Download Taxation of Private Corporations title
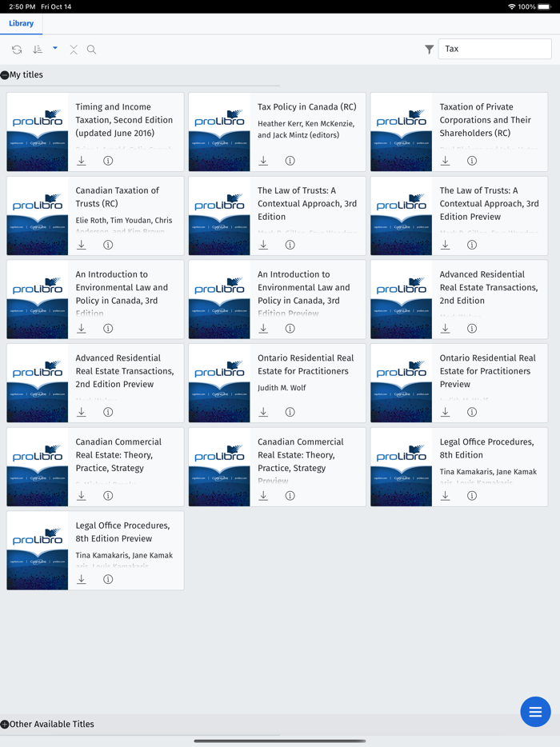The height and width of the screenshot is (747, 560). [x=445, y=161]
